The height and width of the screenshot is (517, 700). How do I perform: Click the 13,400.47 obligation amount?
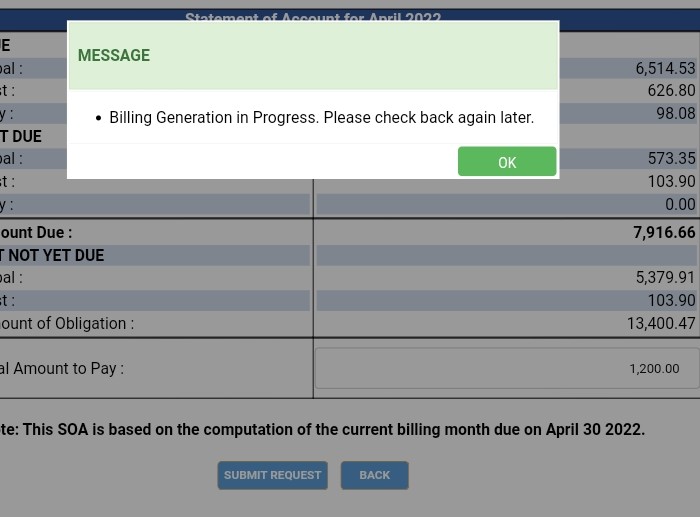click(x=661, y=323)
